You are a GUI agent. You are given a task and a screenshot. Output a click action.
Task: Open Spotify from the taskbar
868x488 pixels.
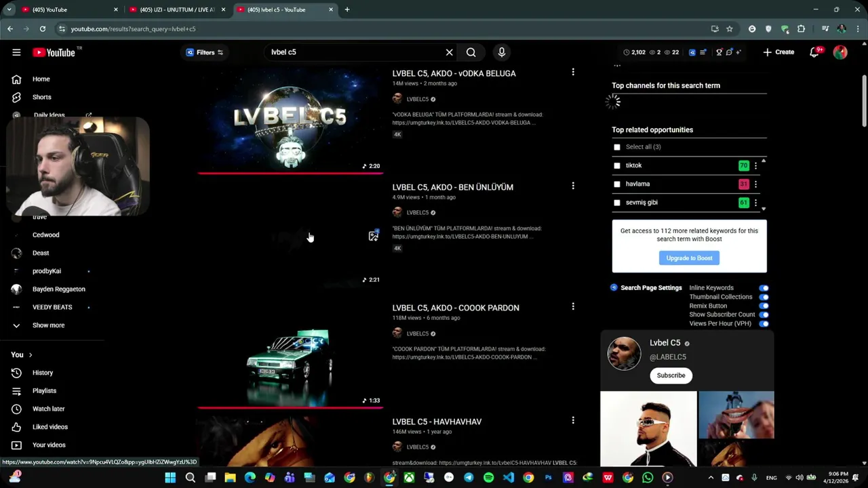[488, 478]
